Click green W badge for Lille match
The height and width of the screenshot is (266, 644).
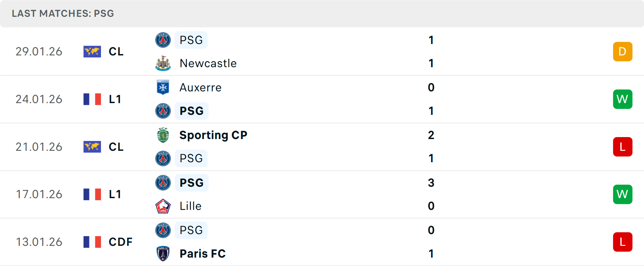623,194
